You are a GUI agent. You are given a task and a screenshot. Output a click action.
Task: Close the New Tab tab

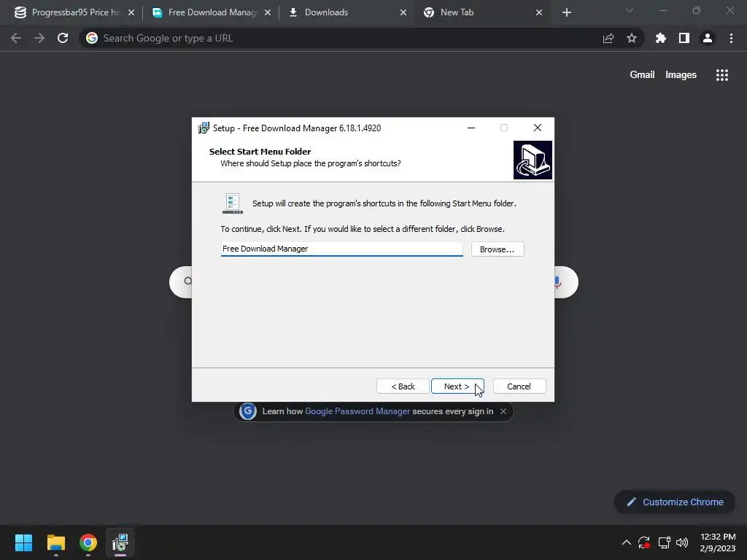539,12
